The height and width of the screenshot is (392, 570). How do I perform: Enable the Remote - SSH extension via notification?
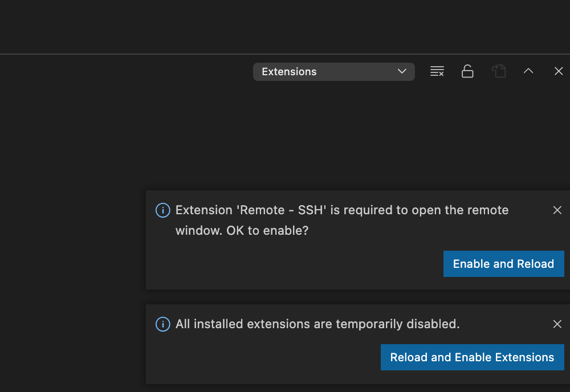503,264
